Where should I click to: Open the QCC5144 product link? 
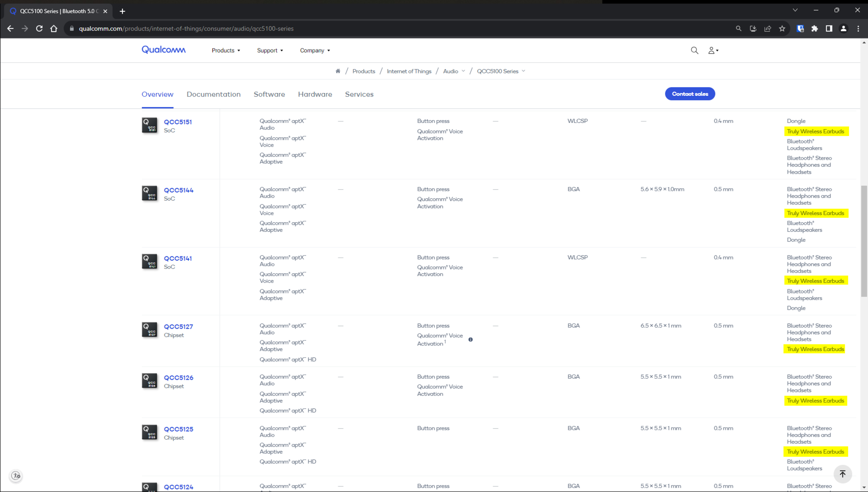(x=178, y=190)
